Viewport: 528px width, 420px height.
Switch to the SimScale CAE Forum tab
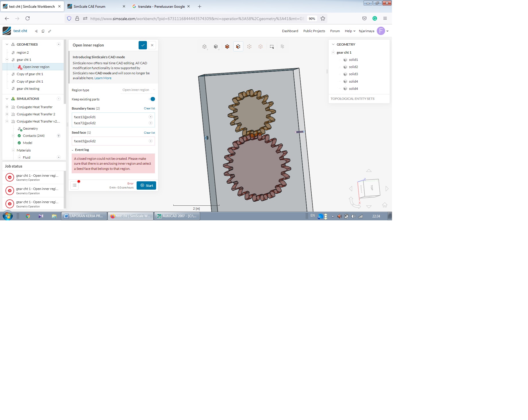[96, 6]
